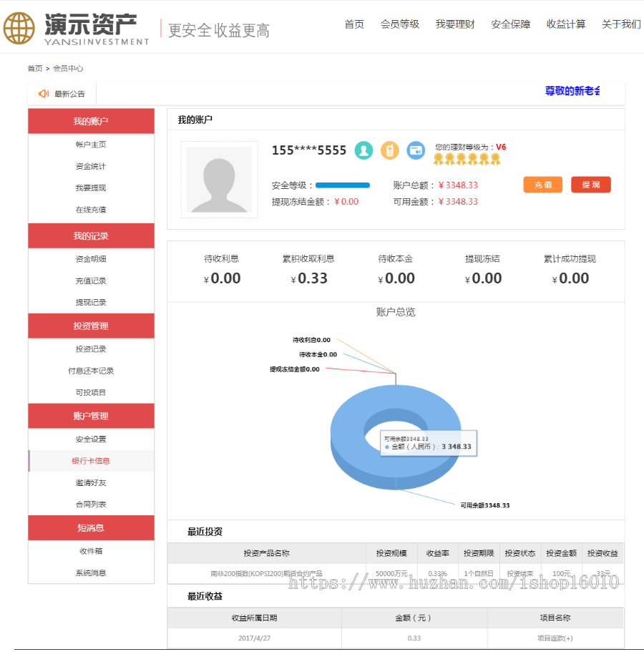The height and width of the screenshot is (652, 644).
Task: Open 银行卡信息 in the sidebar
Action: pos(91,460)
